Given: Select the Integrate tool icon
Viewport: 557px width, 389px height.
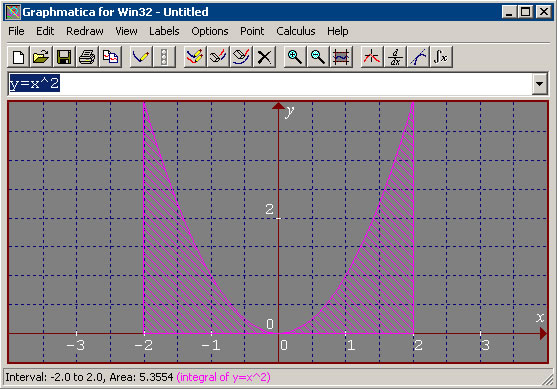Looking at the screenshot, I should pyautogui.click(x=441, y=57).
